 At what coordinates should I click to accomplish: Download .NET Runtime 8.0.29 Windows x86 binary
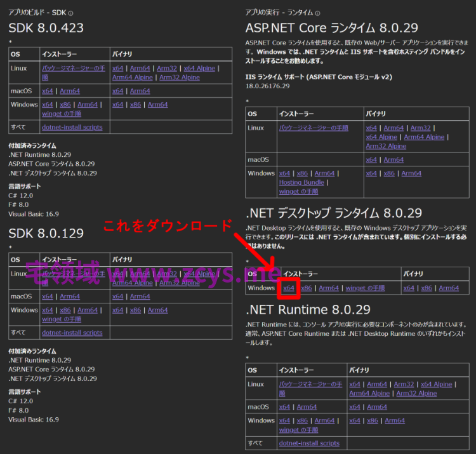pos(373,421)
